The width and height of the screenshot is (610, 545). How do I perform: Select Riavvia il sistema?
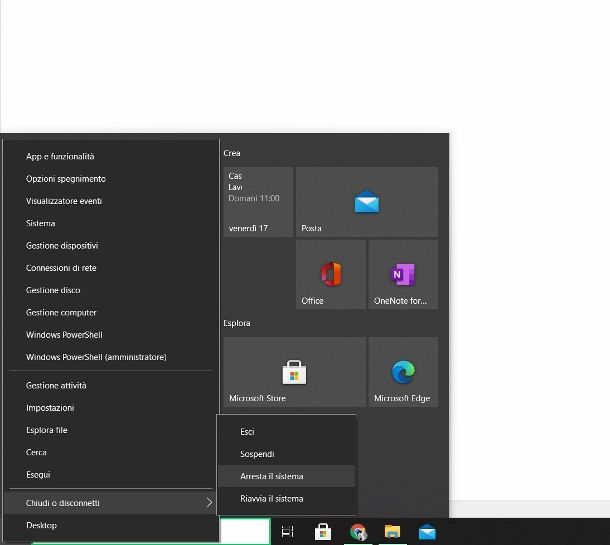tap(286, 499)
